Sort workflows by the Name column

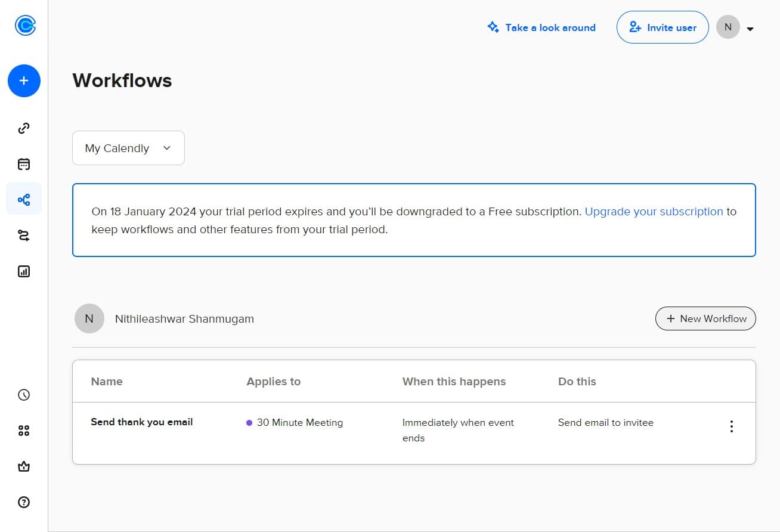tap(107, 381)
